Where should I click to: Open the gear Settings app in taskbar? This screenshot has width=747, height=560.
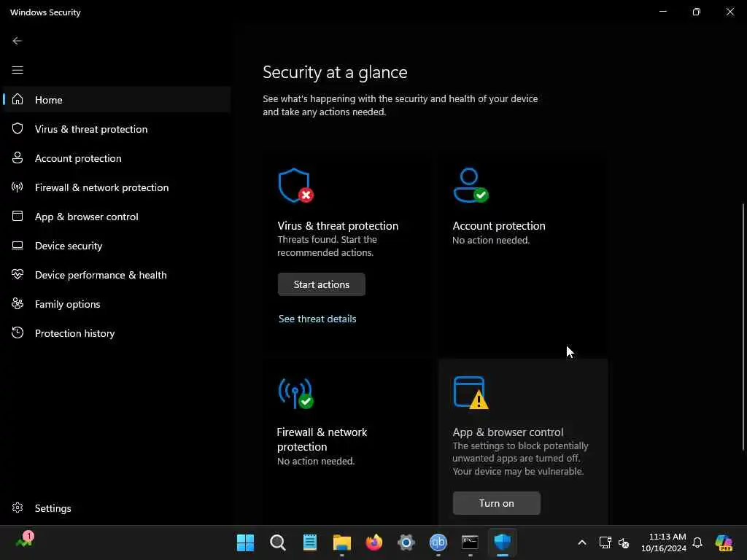point(406,542)
